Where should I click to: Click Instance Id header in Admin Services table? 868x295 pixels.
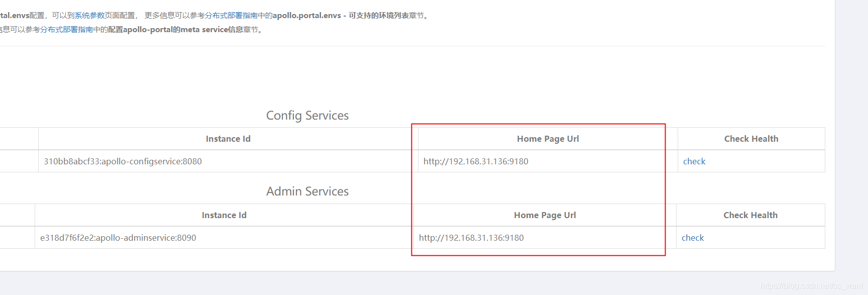[224, 216]
